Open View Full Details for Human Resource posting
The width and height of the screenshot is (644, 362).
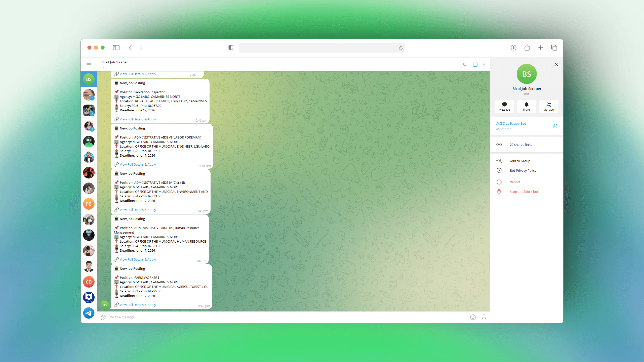coord(138,259)
